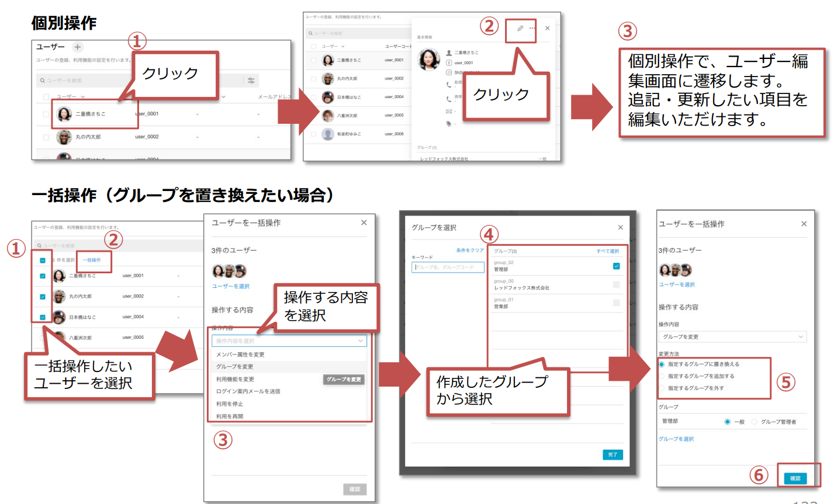Click 丸の内太郎's avatar beside user_0002 under ユーザー heading
834x504 pixels.
(x=64, y=137)
